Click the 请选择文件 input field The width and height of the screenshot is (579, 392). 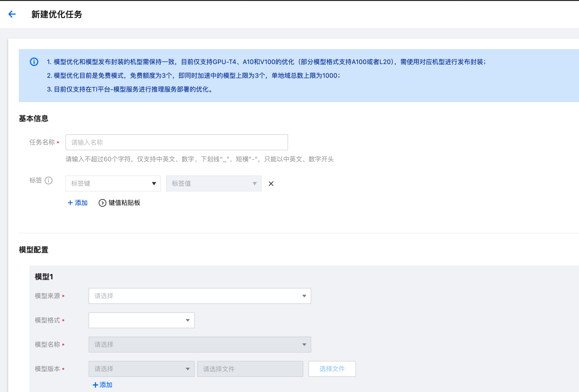(250, 369)
